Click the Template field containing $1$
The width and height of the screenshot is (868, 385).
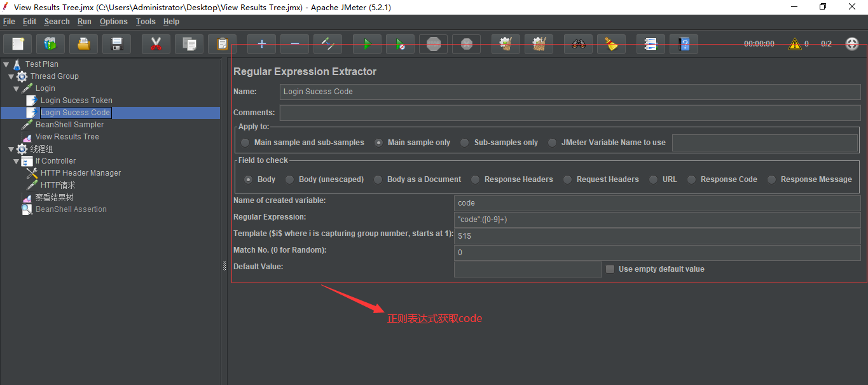pos(657,236)
